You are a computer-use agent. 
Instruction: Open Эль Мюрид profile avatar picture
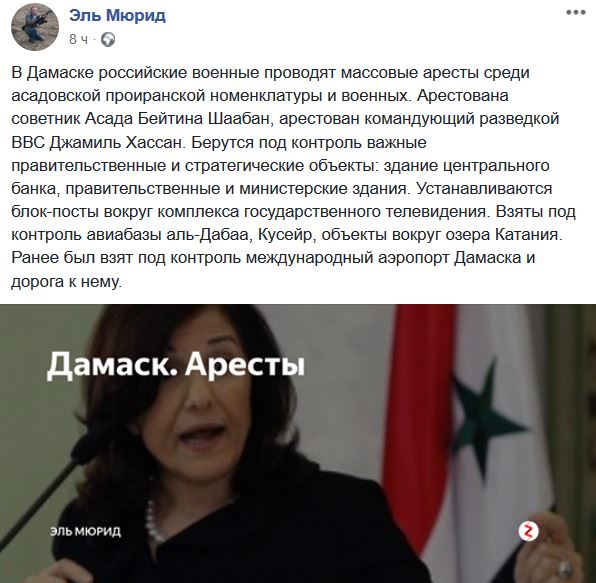[35, 27]
